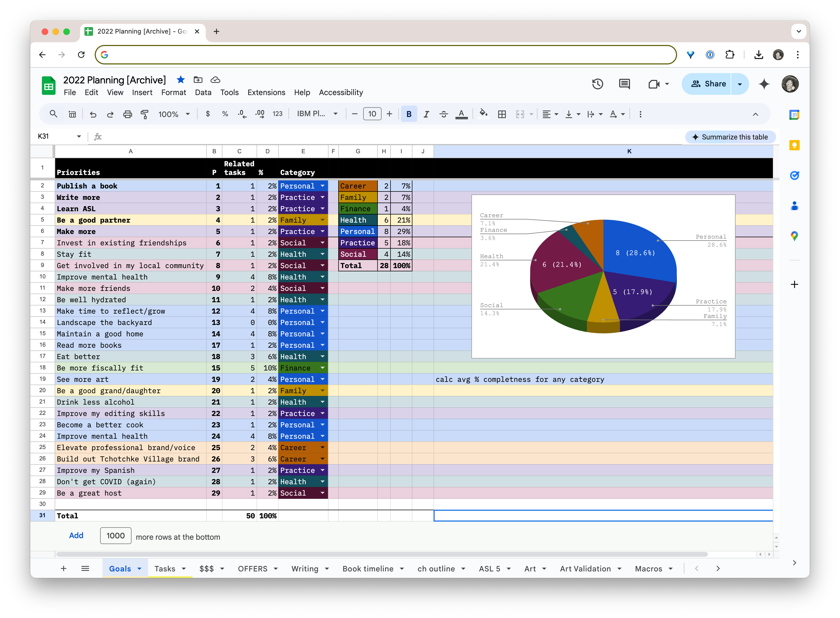Click the Meet camera icon
840x618 pixels.
pos(654,84)
